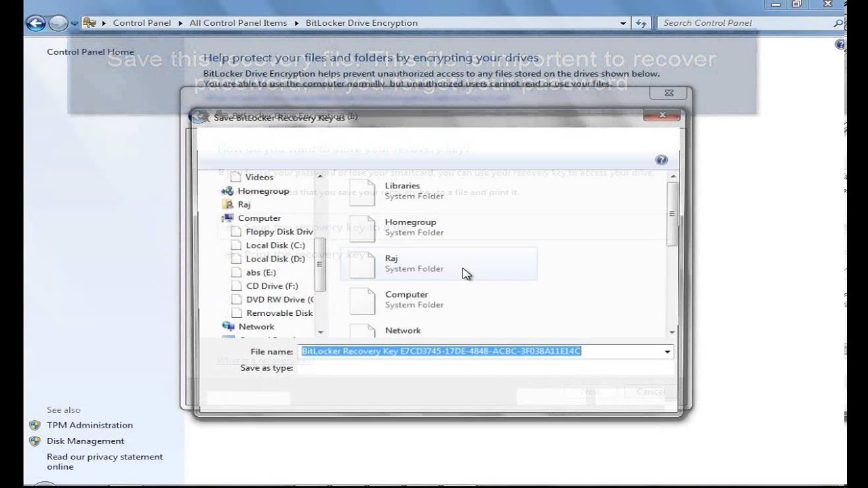The height and width of the screenshot is (488, 868).
Task: Select Computer in the navigation tree
Action: point(259,218)
